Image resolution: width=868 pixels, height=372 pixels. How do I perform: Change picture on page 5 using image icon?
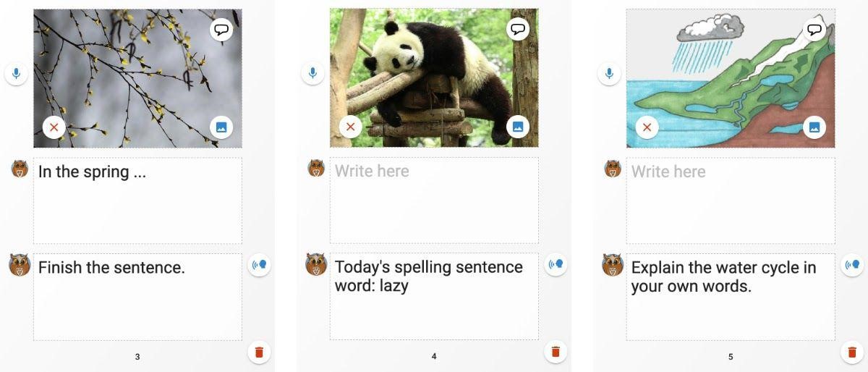[814, 127]
